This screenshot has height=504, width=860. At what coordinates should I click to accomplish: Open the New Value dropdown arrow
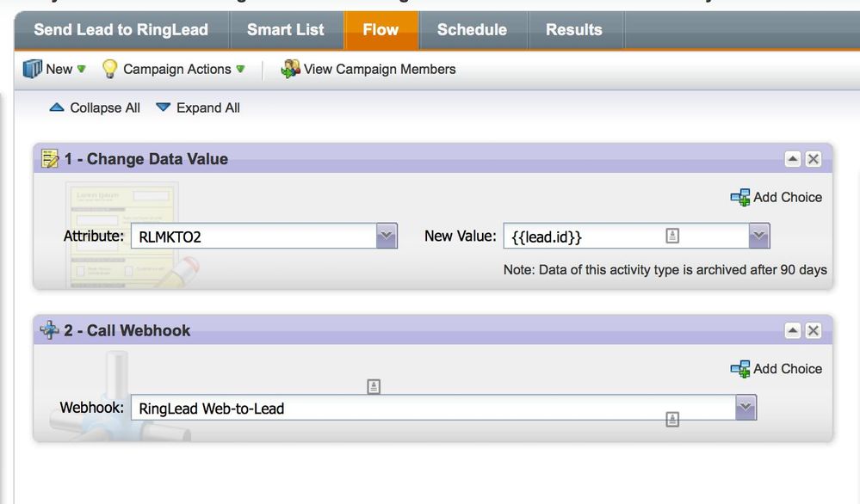[x=758, y=236]
